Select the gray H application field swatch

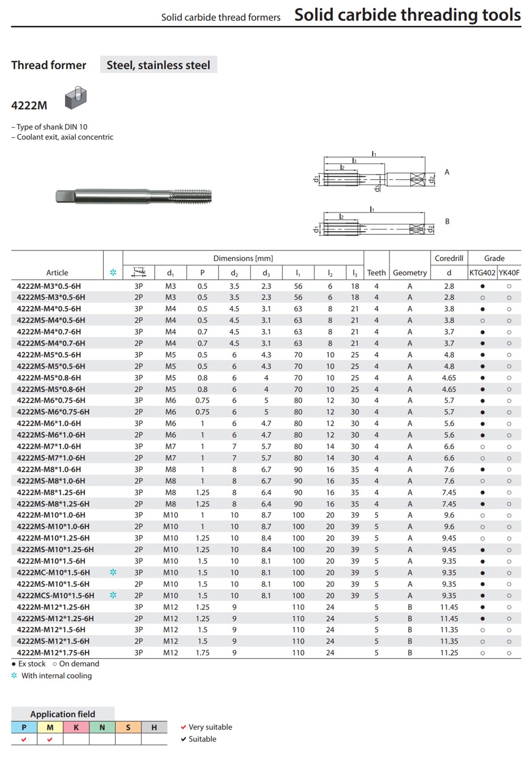pos(154,727)
